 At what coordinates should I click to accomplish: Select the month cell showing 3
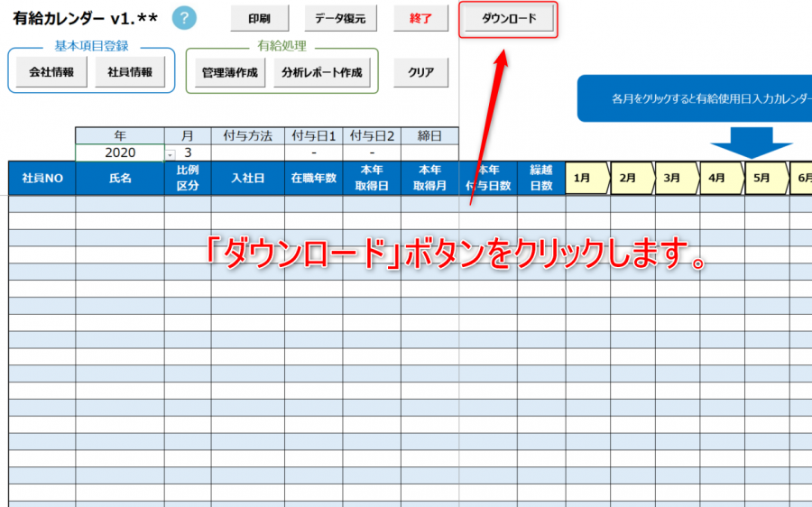tap(188, 152)
